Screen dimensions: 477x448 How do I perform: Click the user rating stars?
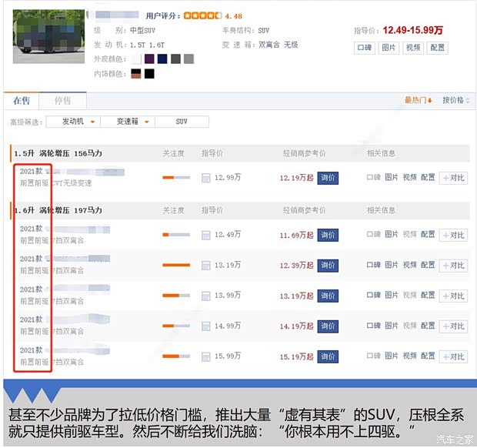[202, 16]
